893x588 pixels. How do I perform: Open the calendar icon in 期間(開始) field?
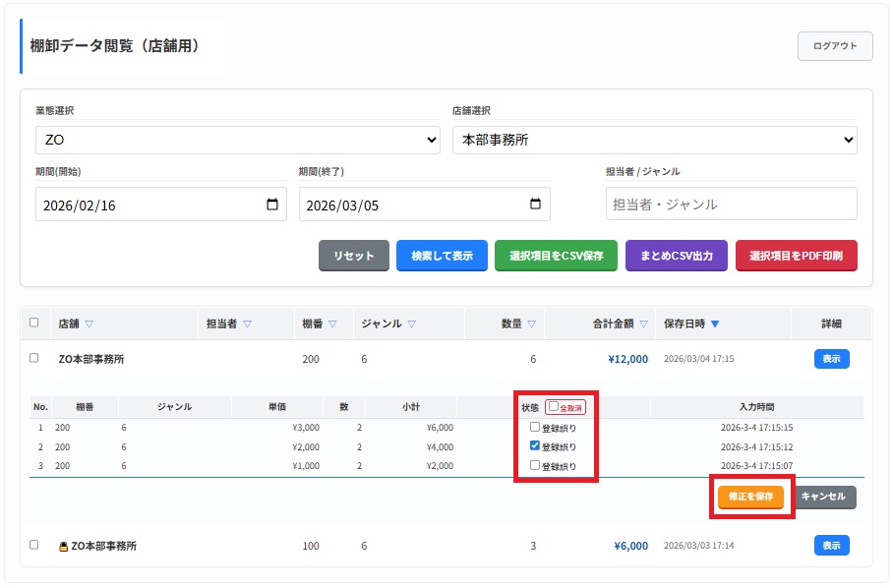tap(272, 205)
